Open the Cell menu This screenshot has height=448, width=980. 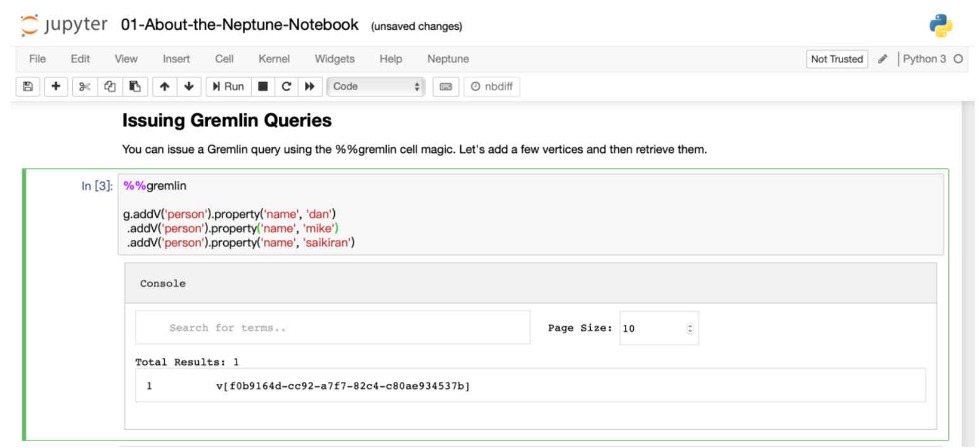click(x=224, y=59)
